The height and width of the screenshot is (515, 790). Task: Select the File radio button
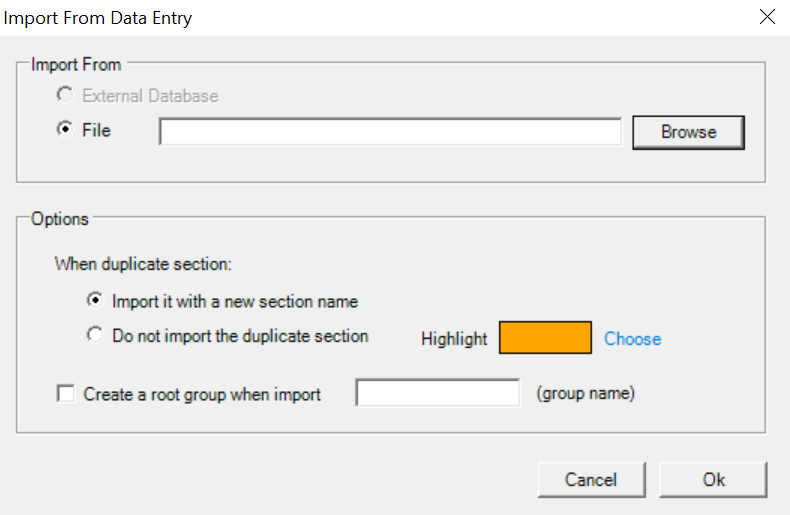[x=66, y=130]
